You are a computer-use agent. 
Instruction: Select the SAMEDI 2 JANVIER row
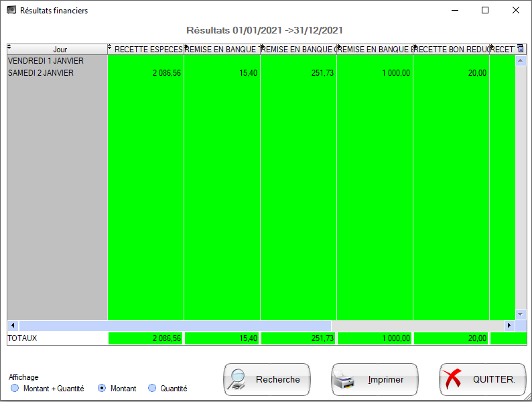[x=40, y=73]
